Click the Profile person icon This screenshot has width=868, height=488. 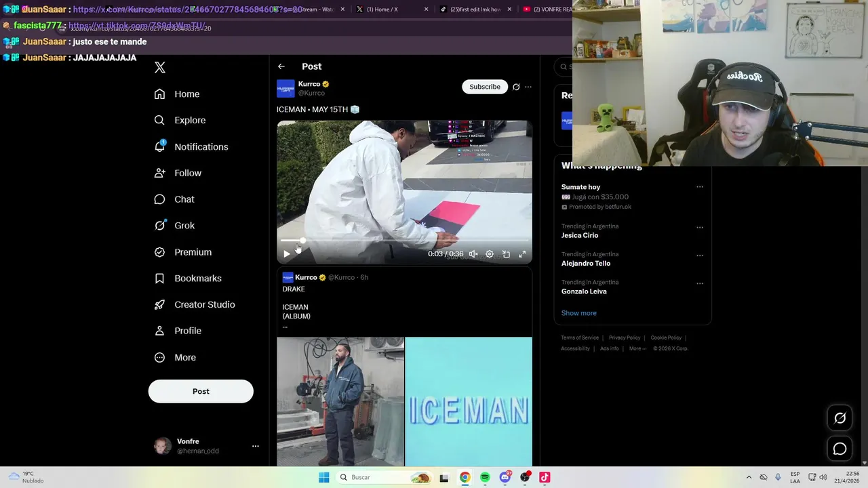pyautogui.click(x=159, y=331)
